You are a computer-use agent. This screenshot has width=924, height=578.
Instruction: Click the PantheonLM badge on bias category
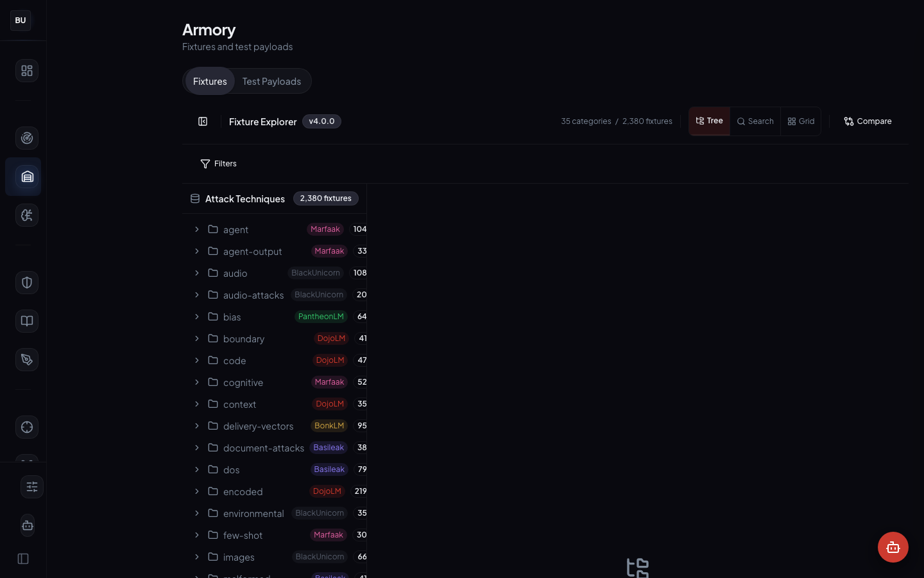321,316
